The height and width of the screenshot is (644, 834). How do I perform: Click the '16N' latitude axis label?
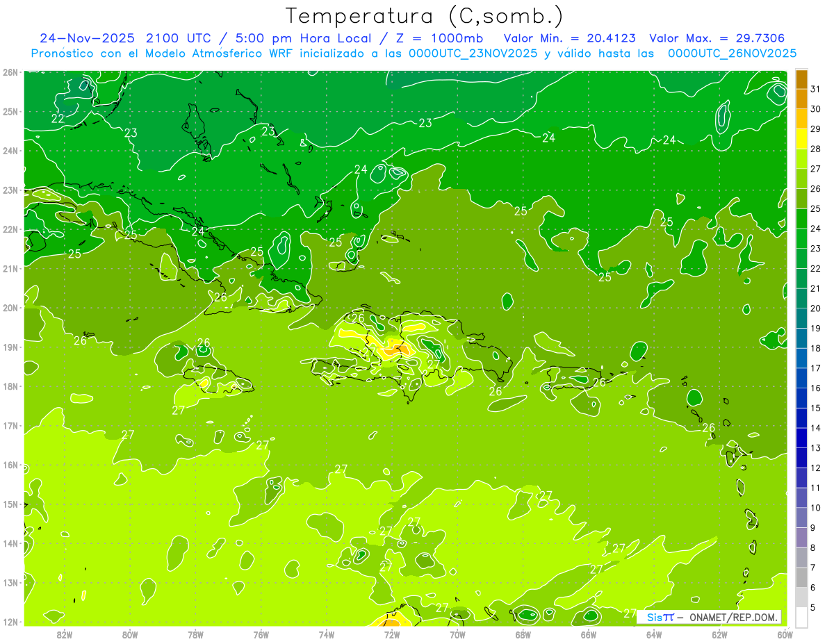click(x=10, y=465)
